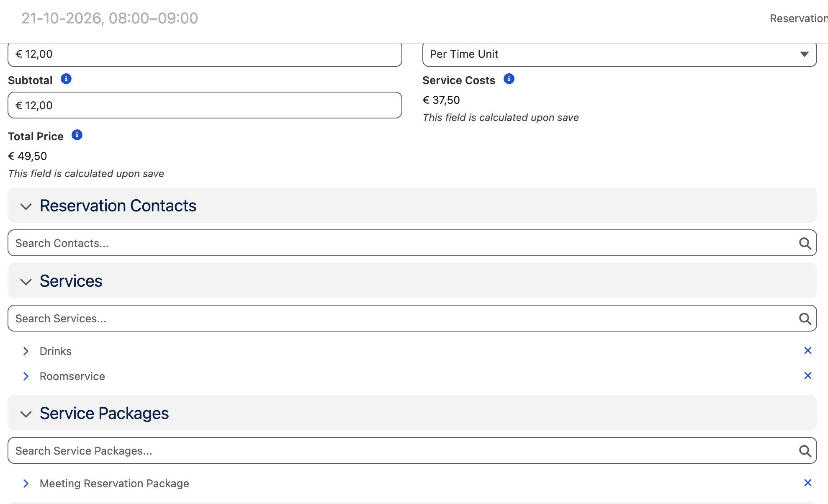Collapse the Services section
This screenshot has width=828, height=504.
[x=26, y=282]
